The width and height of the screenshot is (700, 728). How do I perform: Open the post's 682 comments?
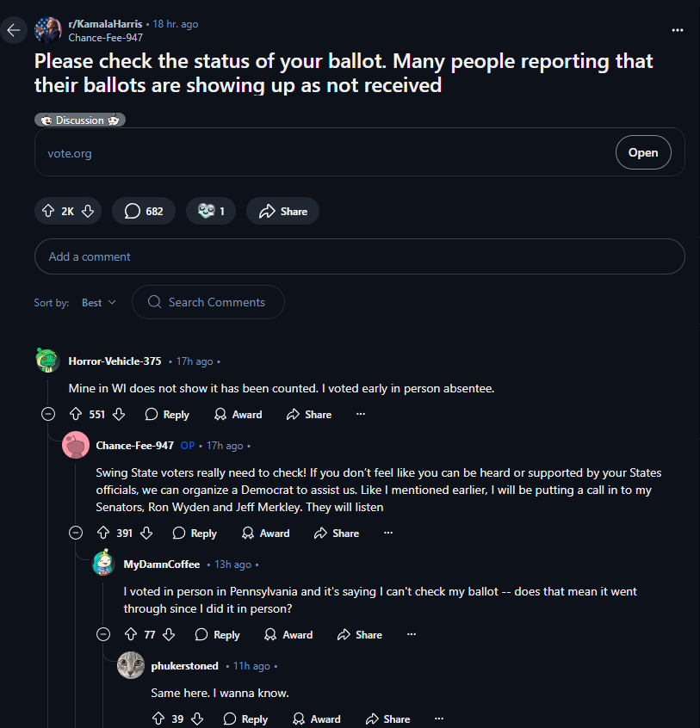tap(144, 211)
